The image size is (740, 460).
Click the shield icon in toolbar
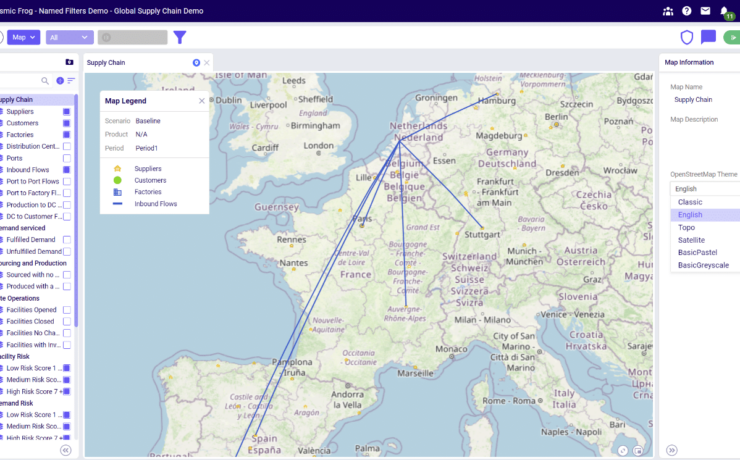point(687,37)
